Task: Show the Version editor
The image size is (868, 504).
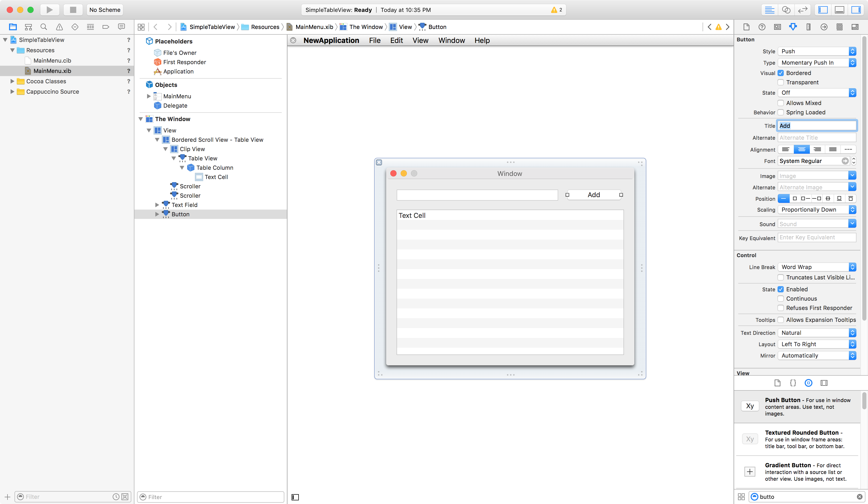Action: click(803, 10)
